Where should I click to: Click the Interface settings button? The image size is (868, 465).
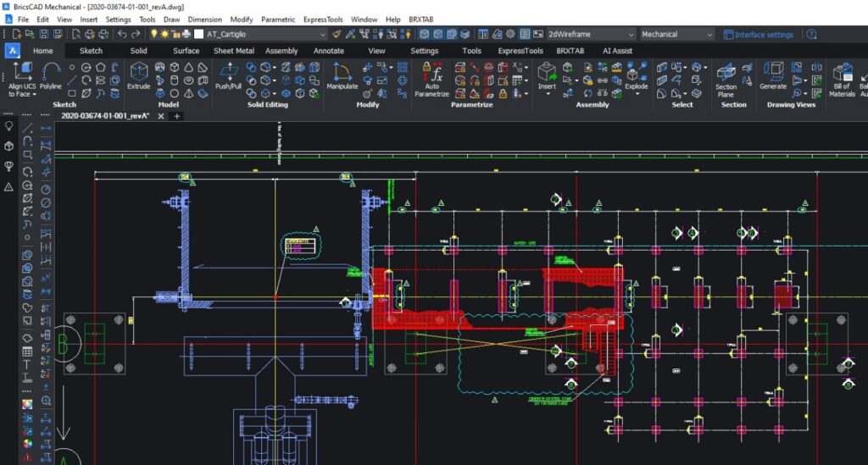coord(758,35)
